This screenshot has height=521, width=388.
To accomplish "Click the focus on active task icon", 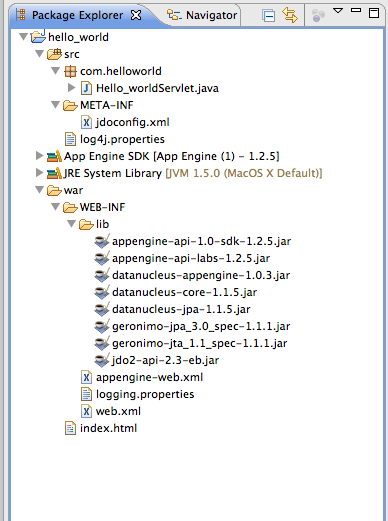I will [318, 15].
